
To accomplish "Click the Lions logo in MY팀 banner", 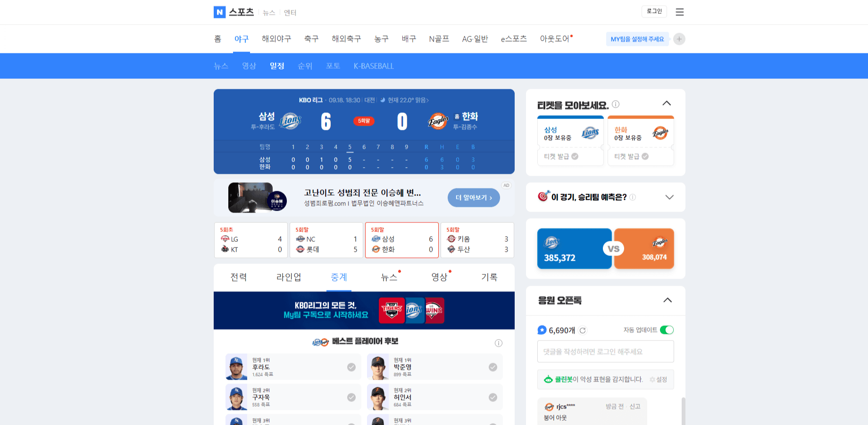I will (414, 310).
